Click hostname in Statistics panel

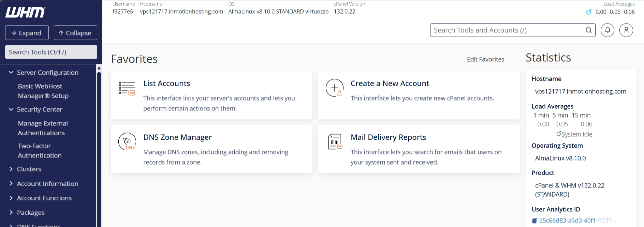[581, 91]
